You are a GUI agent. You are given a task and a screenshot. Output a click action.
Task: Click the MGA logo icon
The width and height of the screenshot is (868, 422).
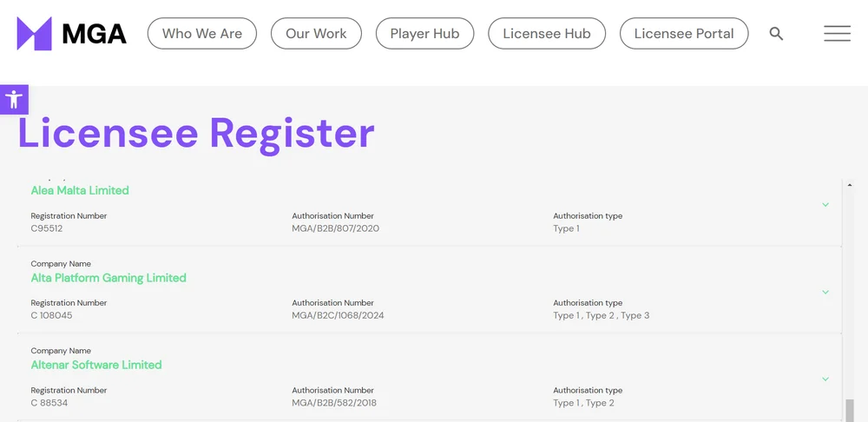pyautogui.click(x=35, y=33)
